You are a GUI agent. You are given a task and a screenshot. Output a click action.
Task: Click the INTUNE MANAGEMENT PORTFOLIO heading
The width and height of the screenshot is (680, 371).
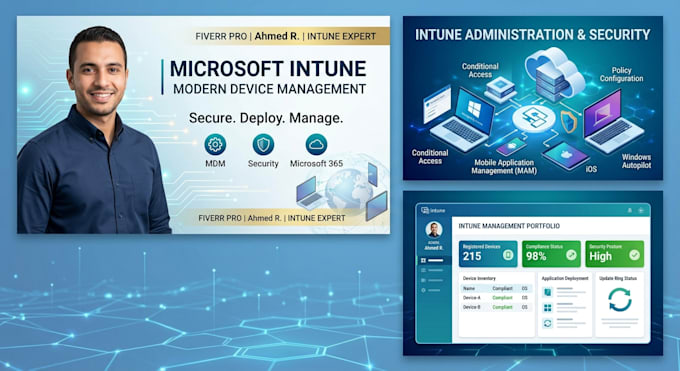click(509, 226)
